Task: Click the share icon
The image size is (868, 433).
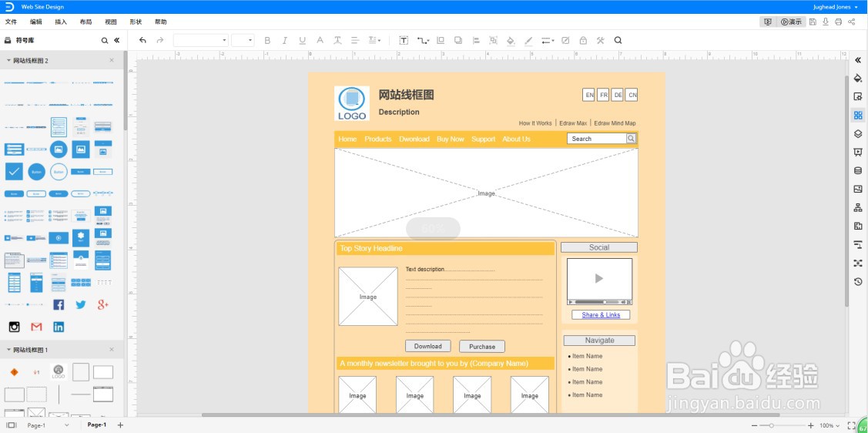Action: 851,22
